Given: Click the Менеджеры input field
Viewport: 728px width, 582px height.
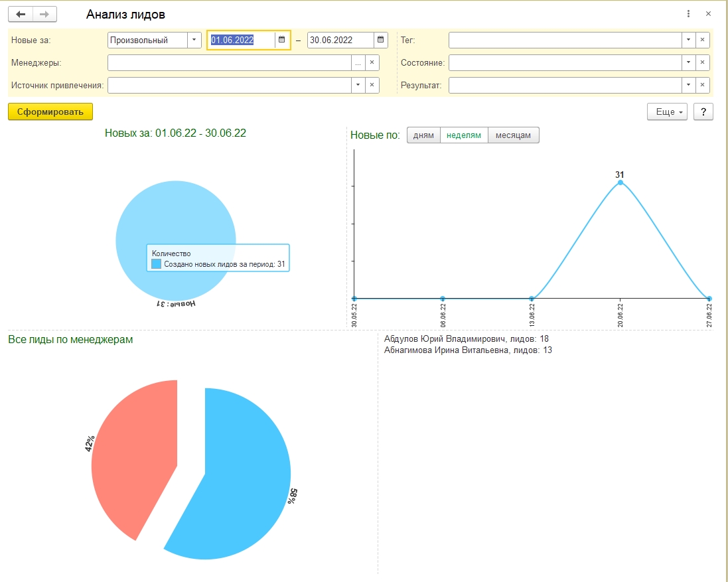Looking at the screenshot, I should (x=230, y=62).
